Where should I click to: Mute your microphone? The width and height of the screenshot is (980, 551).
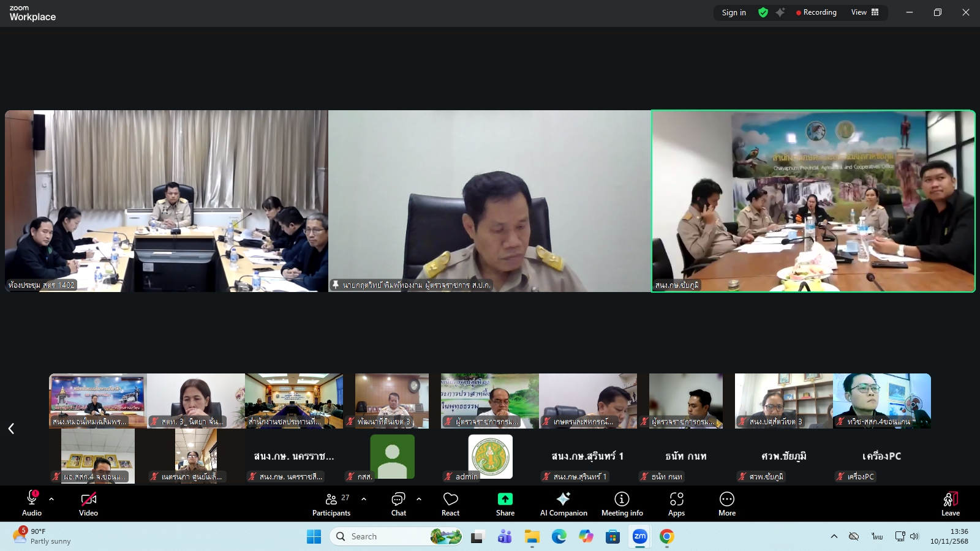(31, 503)
